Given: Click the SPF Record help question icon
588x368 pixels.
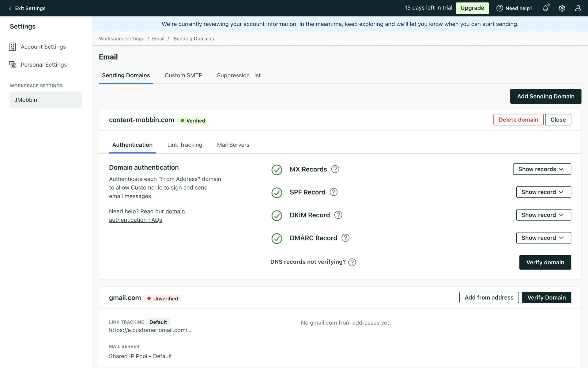Looking at the screenshot, I should pyautogui.click(x=334, y=192).
